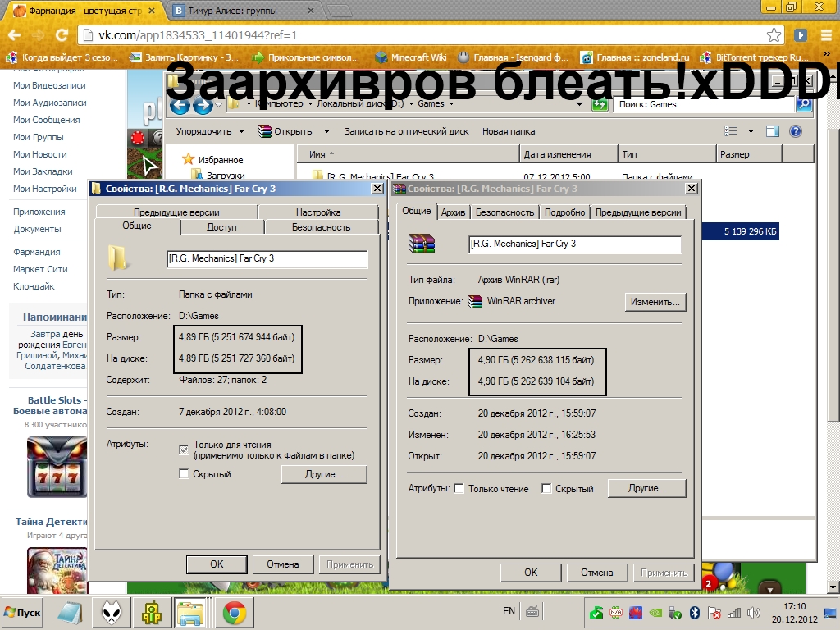
Task: Open Мои Сообщения in VK sidebar
Action: point(47,120)
